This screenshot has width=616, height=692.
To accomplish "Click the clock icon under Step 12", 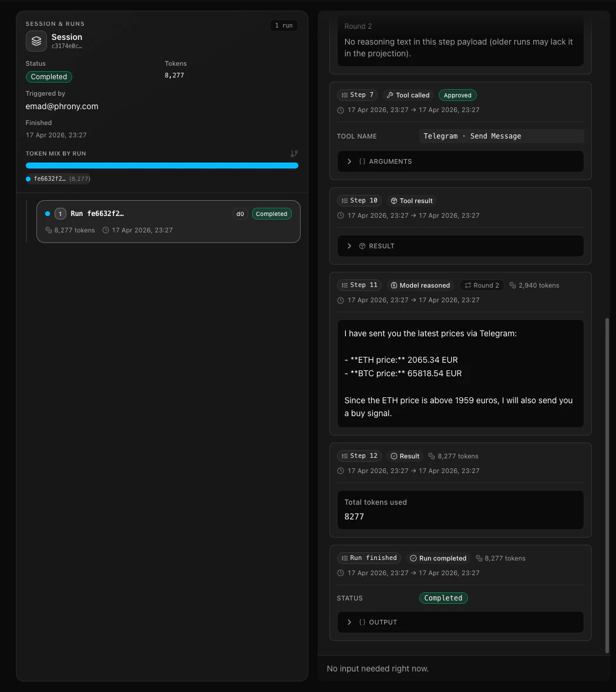I will 341,471.
